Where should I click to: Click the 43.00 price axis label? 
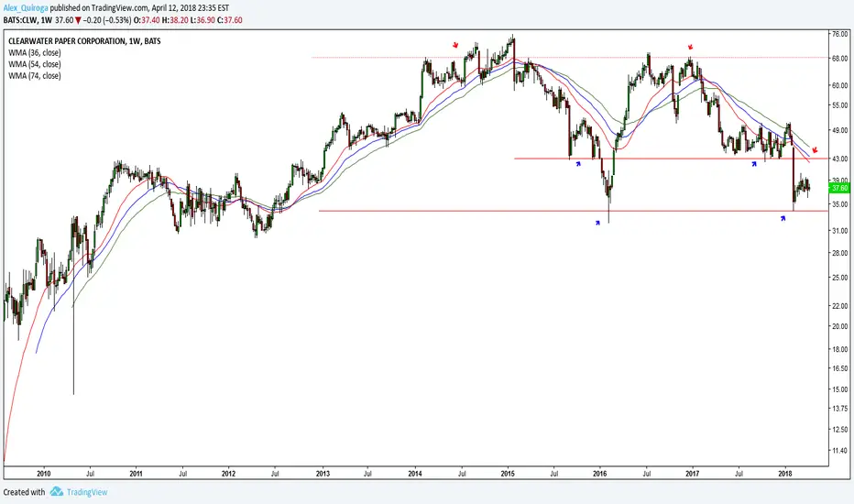point(840,159)
